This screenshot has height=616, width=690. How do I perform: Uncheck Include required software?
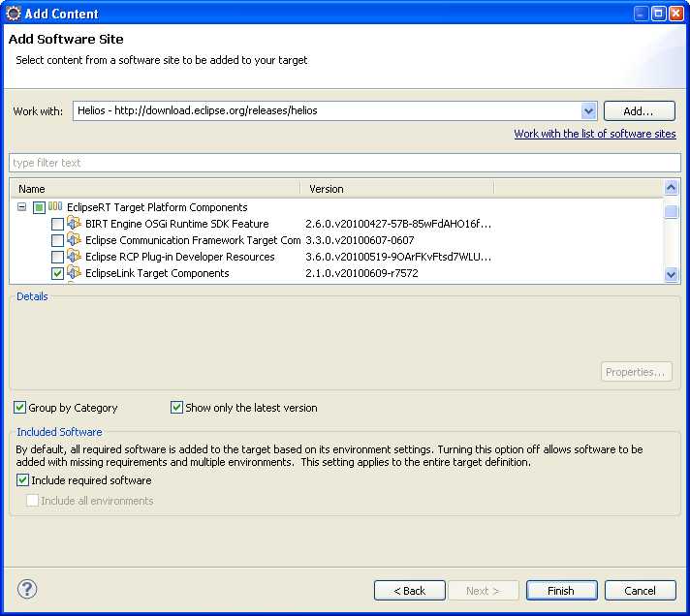click(x=22, y=479)
